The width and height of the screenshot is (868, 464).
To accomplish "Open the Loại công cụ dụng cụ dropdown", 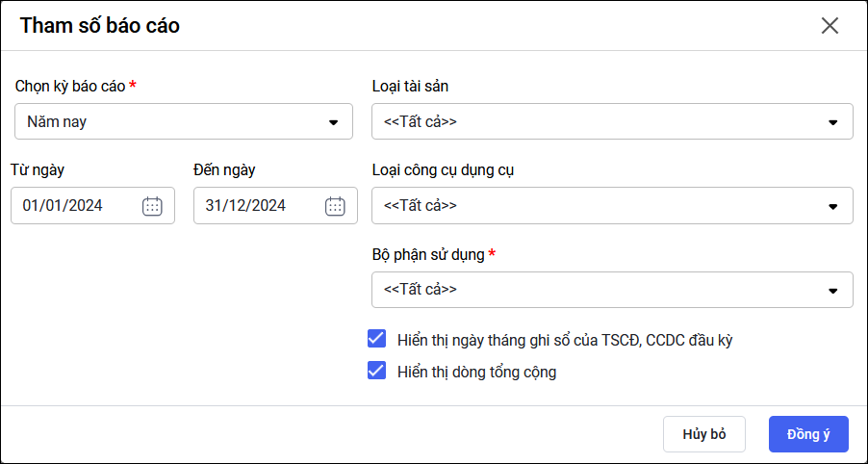I will click(597, 206).
